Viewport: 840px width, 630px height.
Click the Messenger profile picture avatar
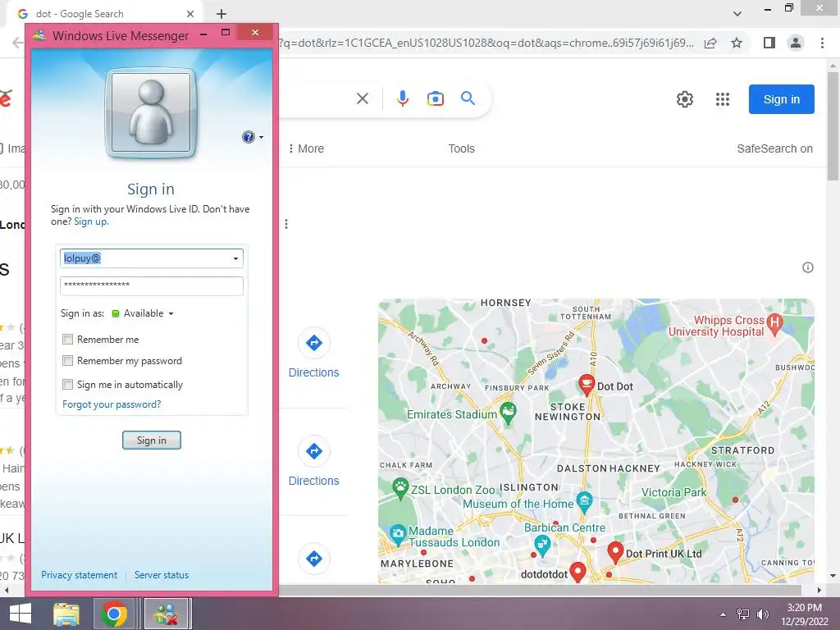[151, 113]
